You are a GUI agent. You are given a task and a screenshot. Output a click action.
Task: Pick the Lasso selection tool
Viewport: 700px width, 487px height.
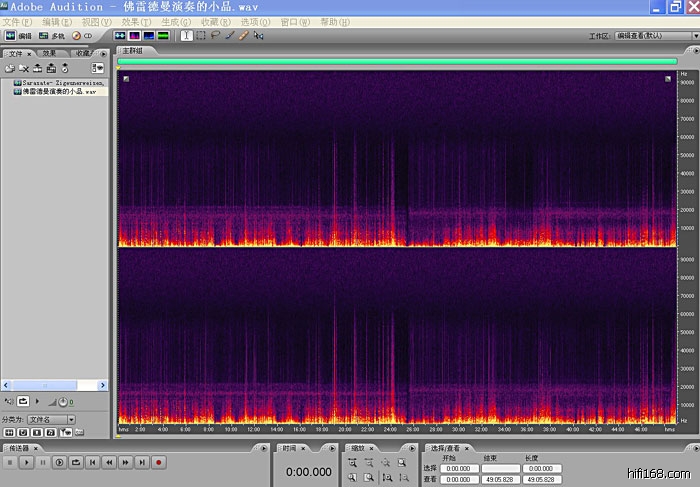pos(215,35)
